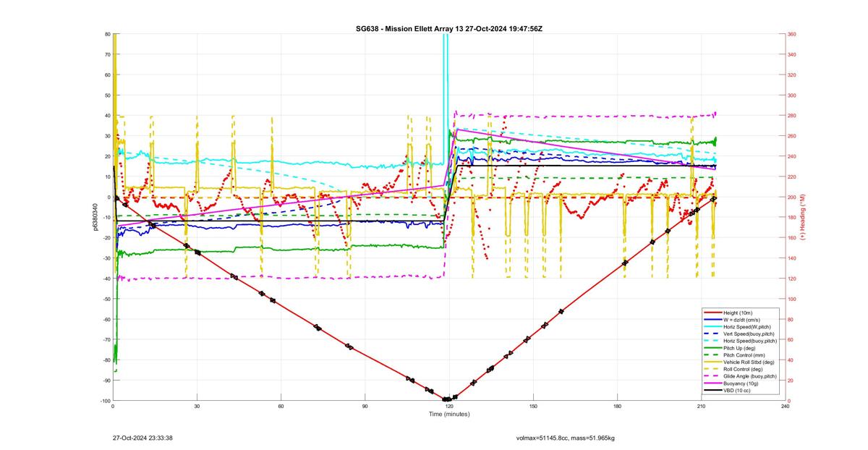Click the left y-axis tick label '-50'
The image size is (868, 450).
tap(106, 299)
